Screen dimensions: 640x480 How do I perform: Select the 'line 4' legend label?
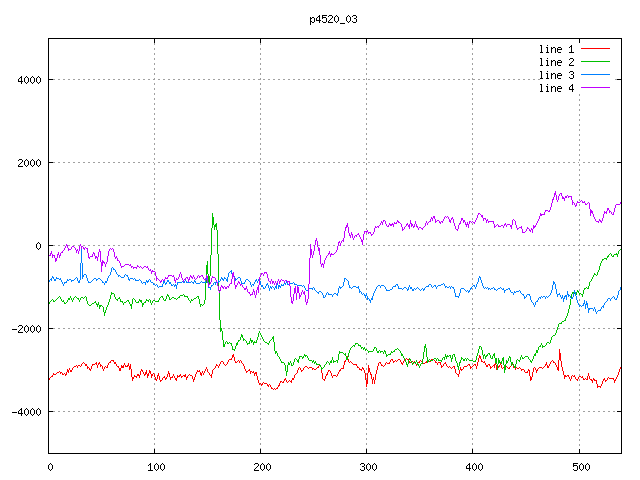pos(556,88)
